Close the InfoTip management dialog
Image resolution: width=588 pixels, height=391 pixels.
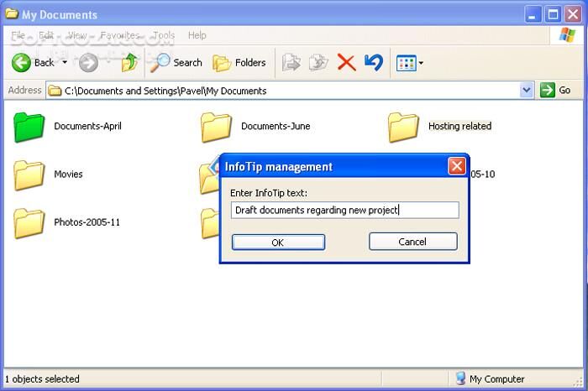point(457,166)
